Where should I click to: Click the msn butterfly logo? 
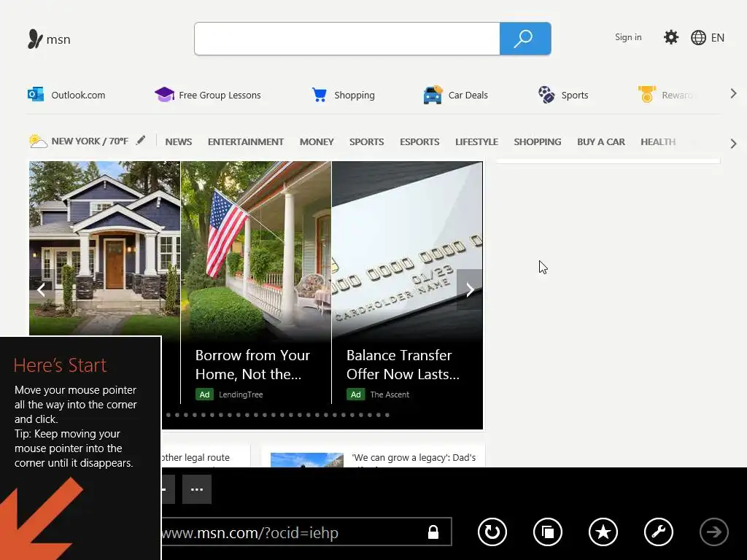click(x=35, y=39)
